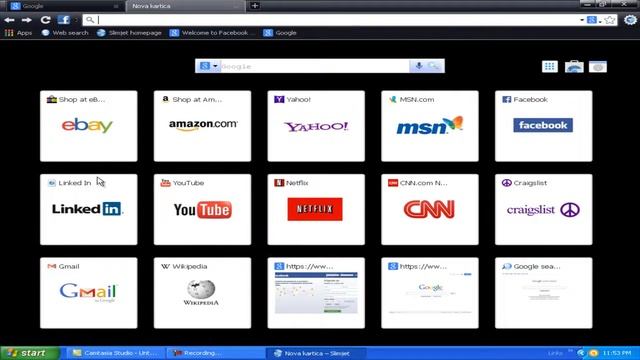Open the Google homepage screenshot tile
640x360 pixels.
430,293
